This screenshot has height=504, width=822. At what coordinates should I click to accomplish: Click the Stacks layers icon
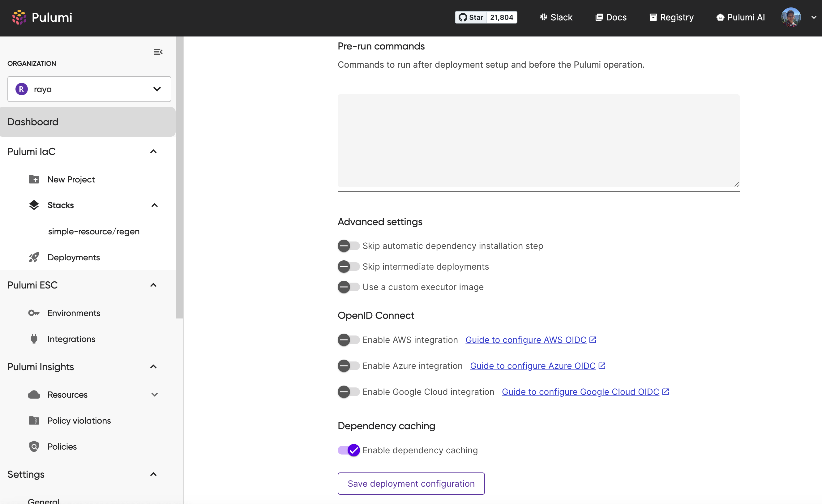click(34, 205)
